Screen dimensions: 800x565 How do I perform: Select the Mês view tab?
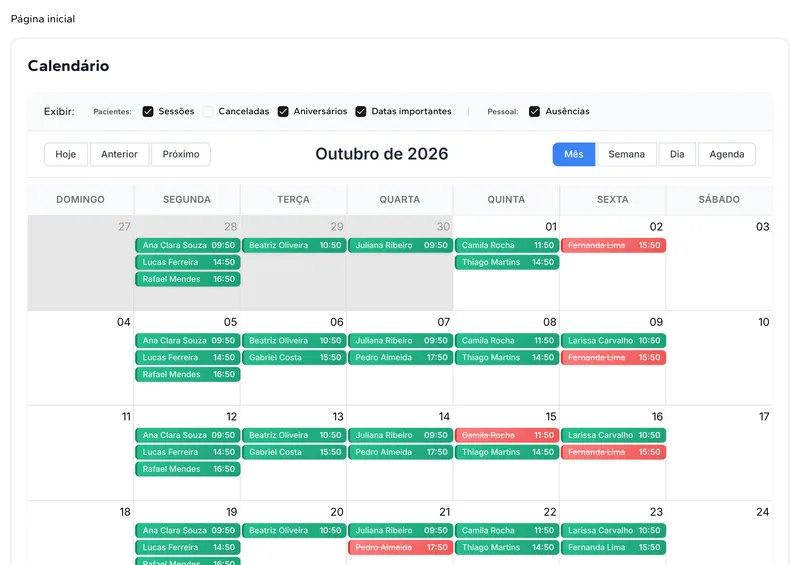[x=574, y=154]
